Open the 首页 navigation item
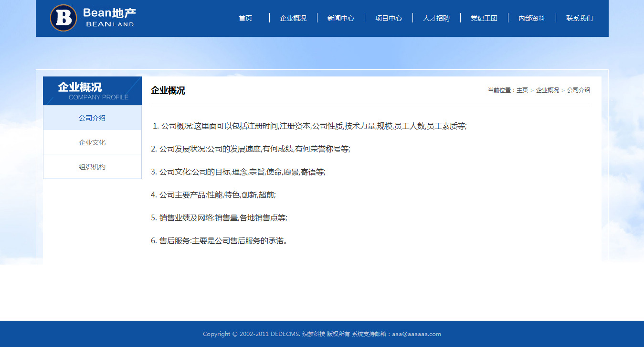Image resolution: width=644 pixels, height=347 pixels. pos(245,18)
